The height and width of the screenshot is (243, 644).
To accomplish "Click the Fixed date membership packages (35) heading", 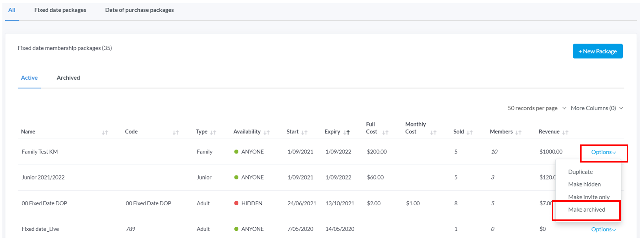I will 65,48.
